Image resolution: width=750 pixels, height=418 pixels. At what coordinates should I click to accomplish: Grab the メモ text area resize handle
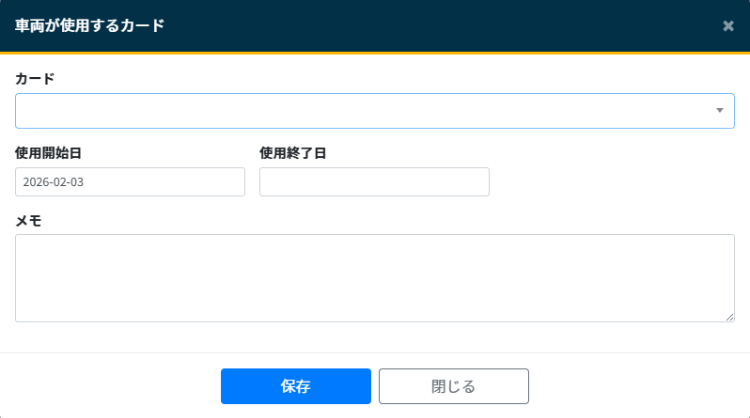pyautogui.click(x=730, y=317)
